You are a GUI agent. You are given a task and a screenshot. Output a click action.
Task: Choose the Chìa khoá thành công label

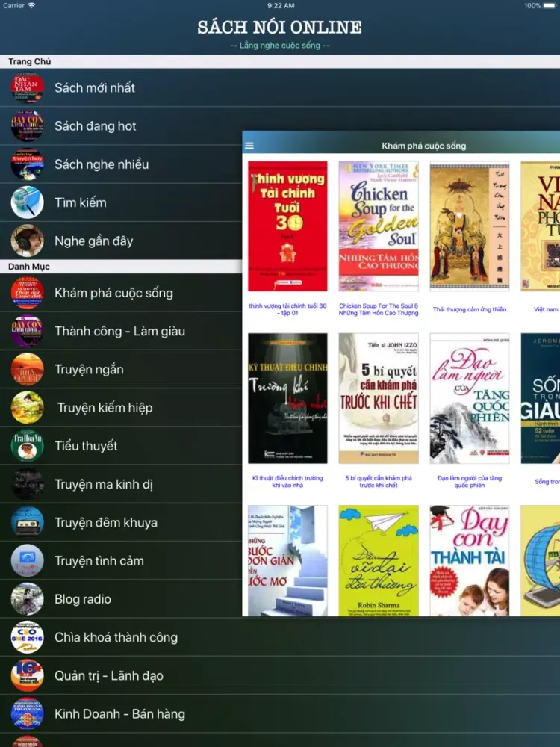(x=116, y=637)
